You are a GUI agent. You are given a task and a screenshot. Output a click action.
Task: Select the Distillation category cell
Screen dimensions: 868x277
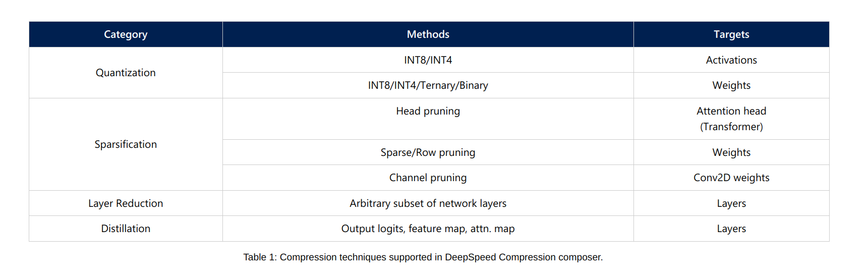pyautogui.click(x=126, y=229)
